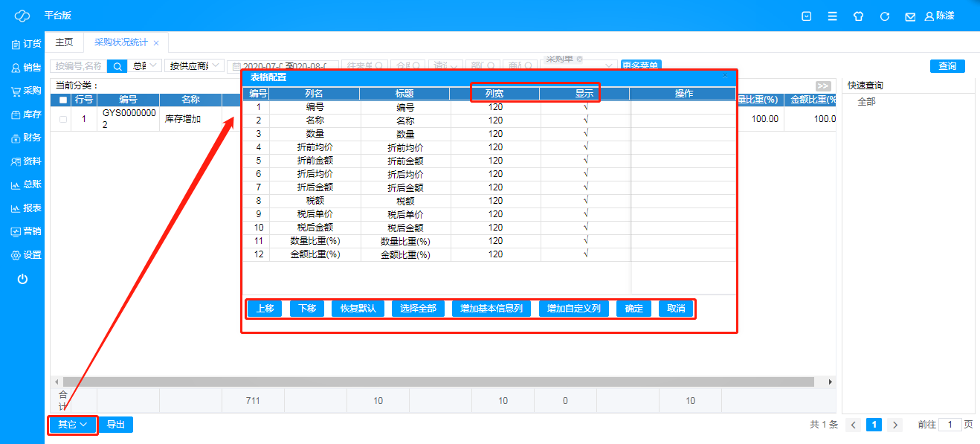Toggle 显示 checkmark for 折前金额 row

pos(586,160)
